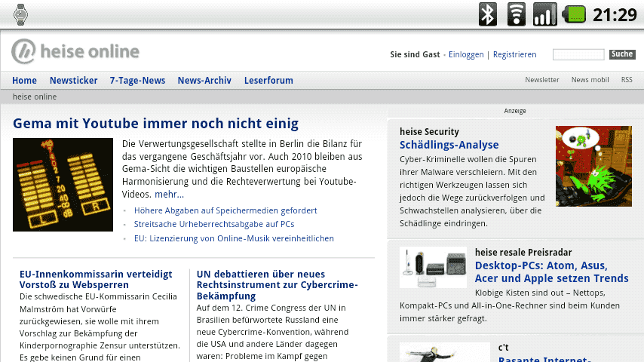Click the Suche button
This screenshot has height=362, width=644.
pyautogui.click(x=622, y=54)
